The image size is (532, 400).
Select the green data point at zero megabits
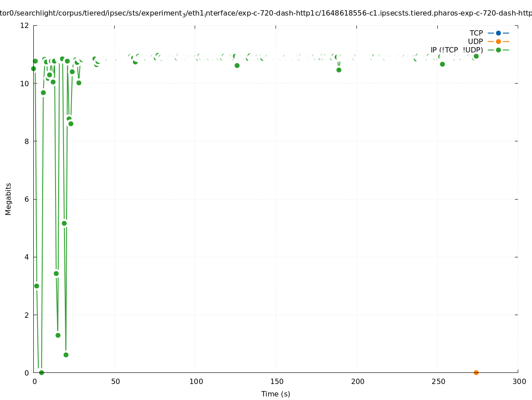click(x=41, y=372)
